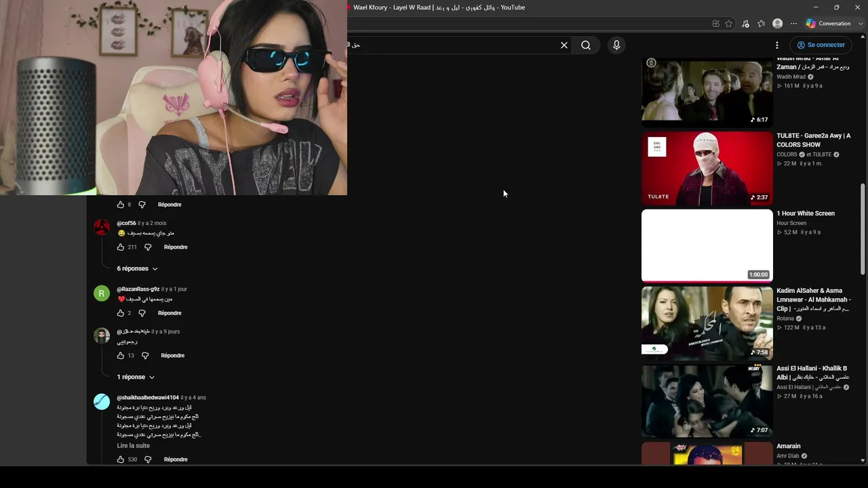868x488 pixels.
Task: Click the page vertical scrollbar
Action: [x=863, y=229]
